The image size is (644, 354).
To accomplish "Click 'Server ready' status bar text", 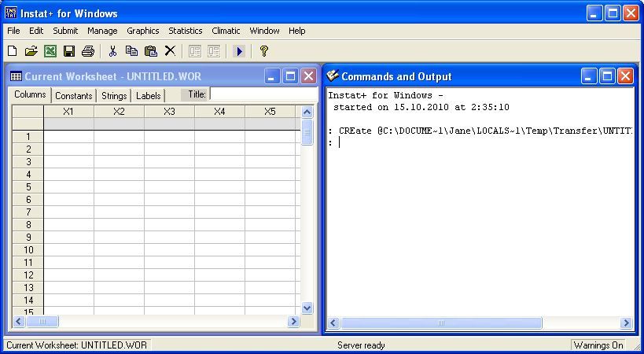I will pos(361,345).
